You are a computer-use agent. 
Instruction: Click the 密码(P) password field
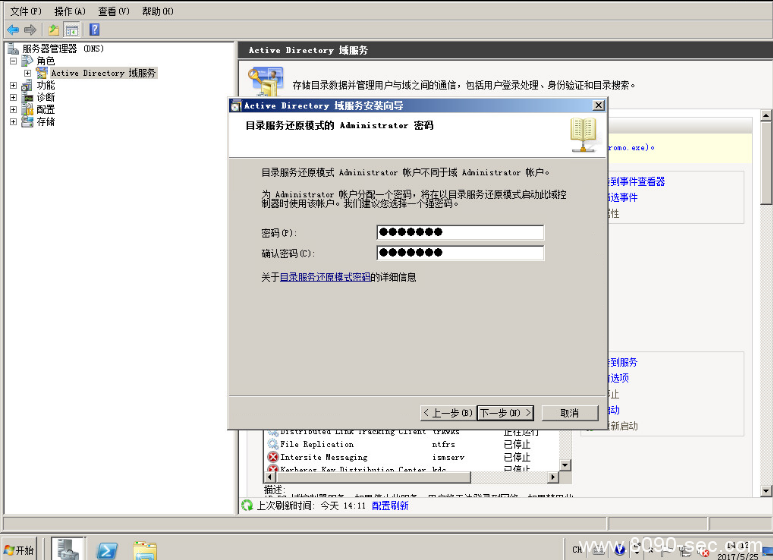coord(460,232)
